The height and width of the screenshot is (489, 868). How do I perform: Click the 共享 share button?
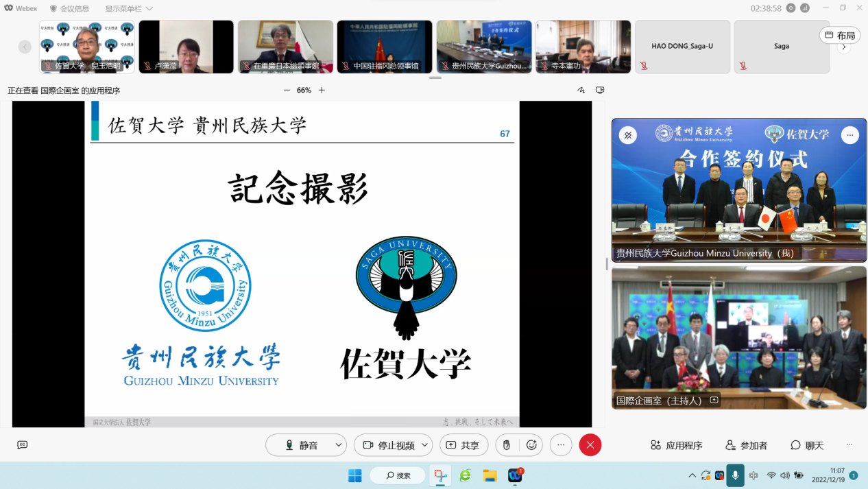click(463, 445)
